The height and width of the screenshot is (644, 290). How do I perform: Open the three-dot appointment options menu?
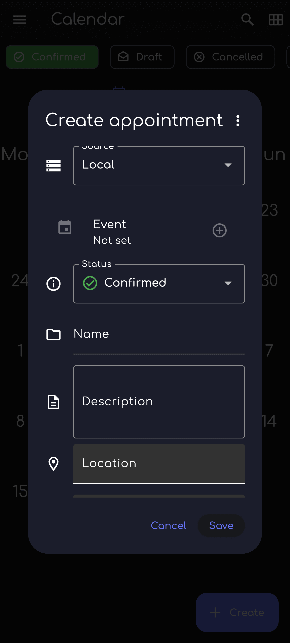238,121
